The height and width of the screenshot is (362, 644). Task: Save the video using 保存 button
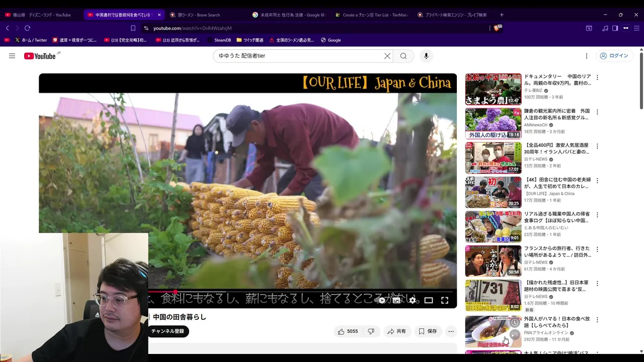click(428, 331)
